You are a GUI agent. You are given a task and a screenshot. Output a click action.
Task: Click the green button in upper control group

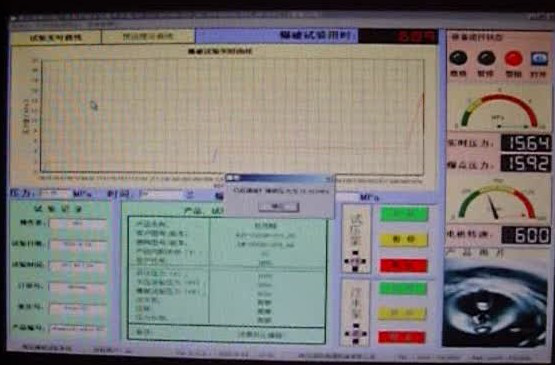point(404,215)
